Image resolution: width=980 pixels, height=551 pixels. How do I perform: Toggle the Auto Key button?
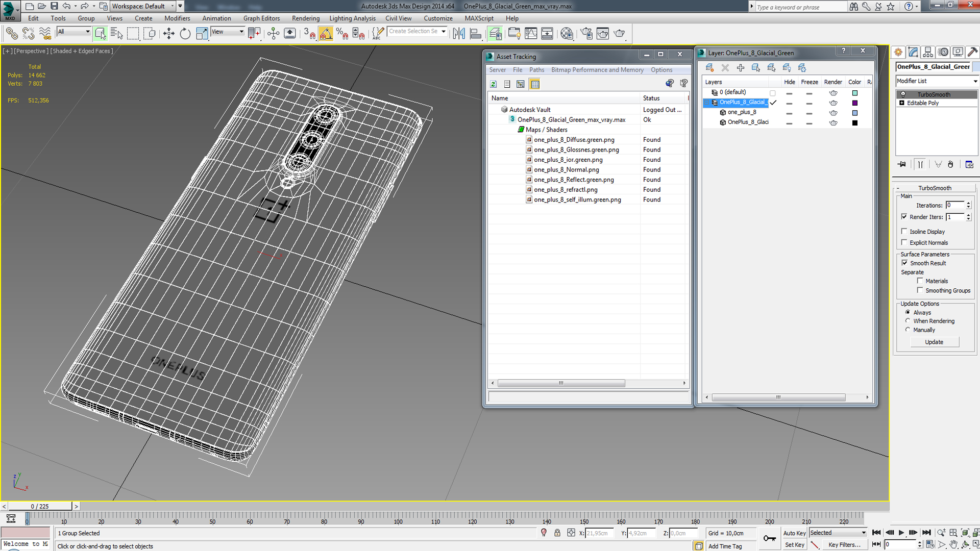794,533
